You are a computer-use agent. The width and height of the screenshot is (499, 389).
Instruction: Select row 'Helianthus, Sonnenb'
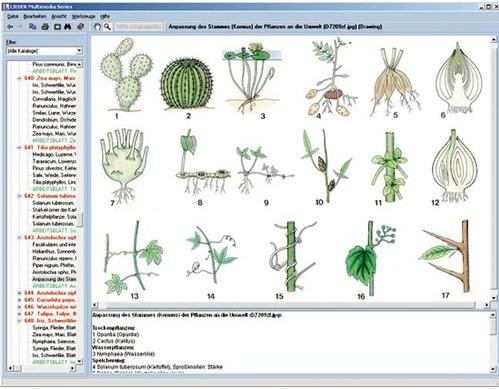click(54, 251)
